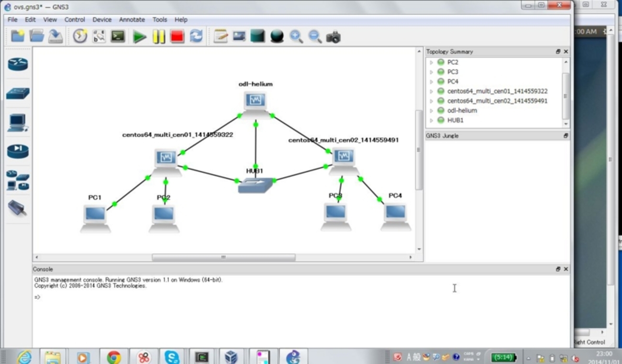Browse switches in device sidebar
This screenshot has height=364, width=622.
click(18, 93)
